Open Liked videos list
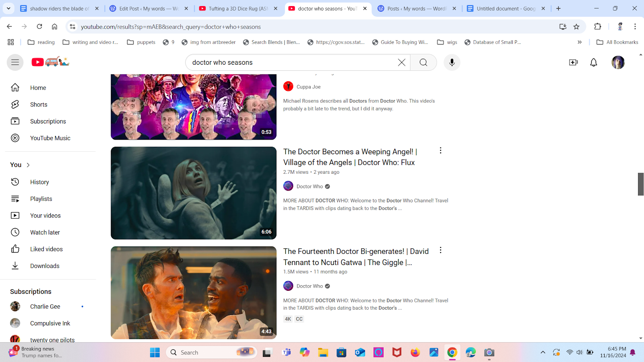 pyautogui.click(x=50, y=249)
